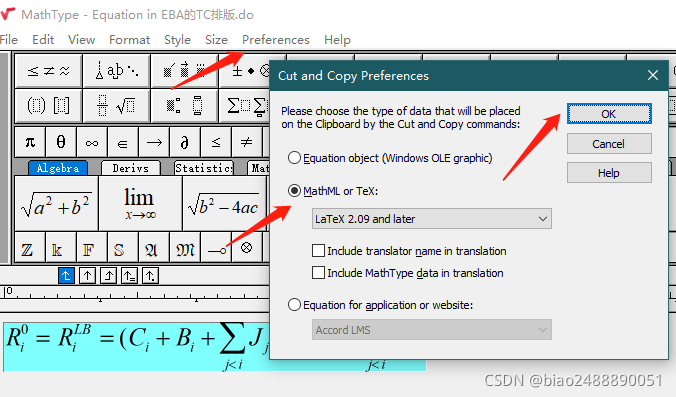Image resolution: width=676 pixels, height=397 pixels.
Task: Select the decimal tab alignment button
Action: click(150, 275)
